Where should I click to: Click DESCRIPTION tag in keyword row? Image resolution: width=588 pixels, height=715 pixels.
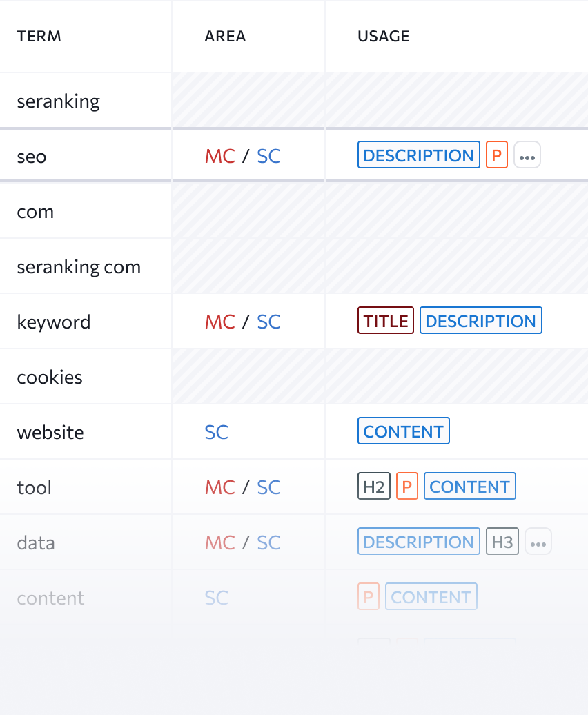tap(480, 320)
